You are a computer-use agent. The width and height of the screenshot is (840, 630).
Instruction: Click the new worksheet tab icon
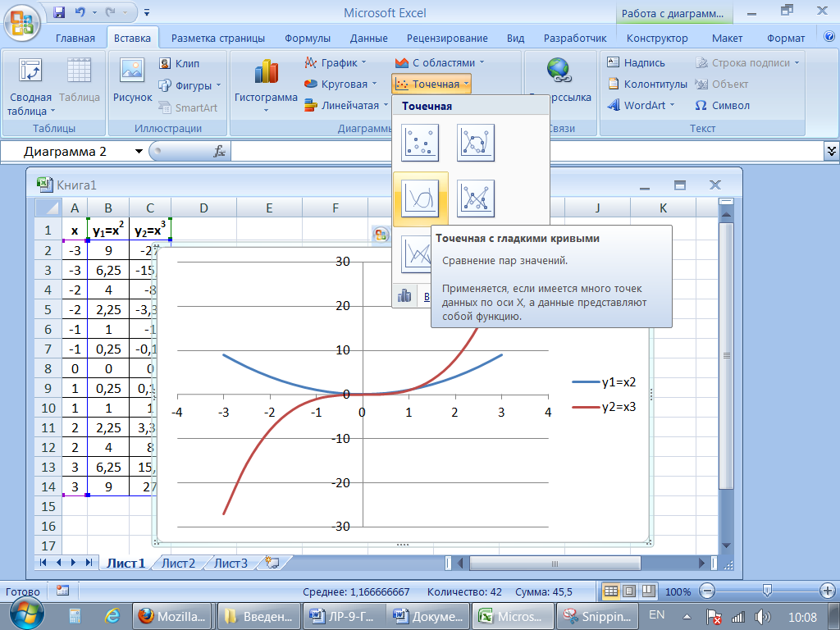272,563
